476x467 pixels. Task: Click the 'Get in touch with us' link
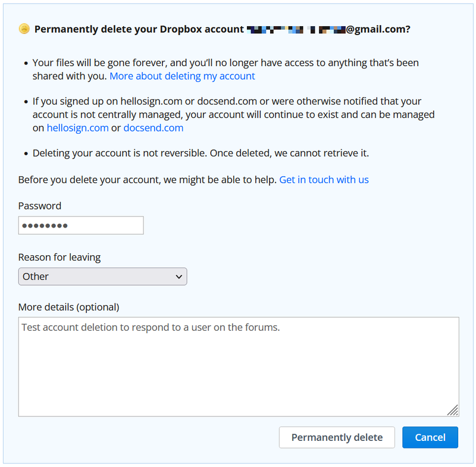324,180
